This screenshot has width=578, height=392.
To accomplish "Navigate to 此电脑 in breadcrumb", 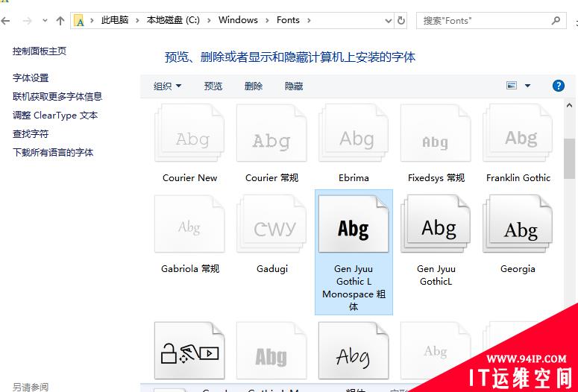I will 115,20.
